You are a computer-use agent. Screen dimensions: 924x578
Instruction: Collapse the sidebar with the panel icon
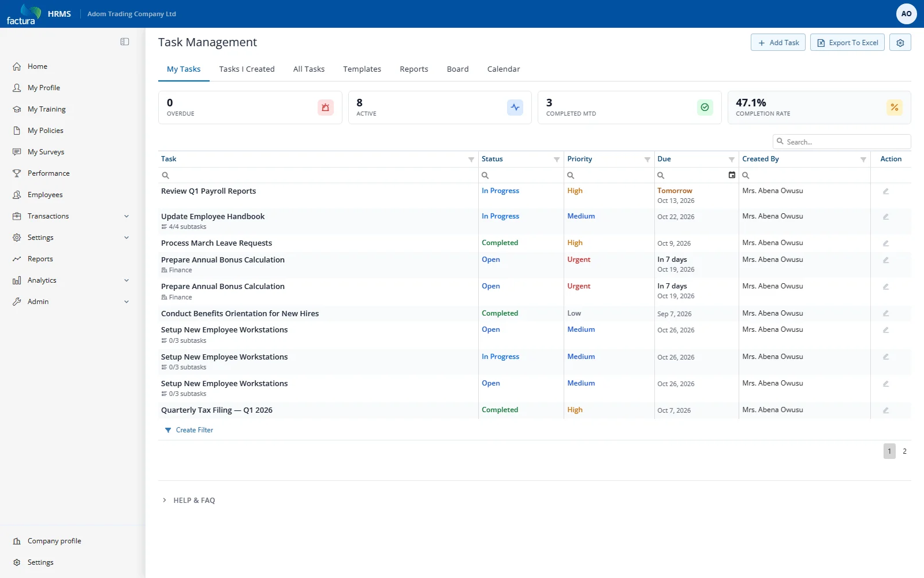[x=125, y=42]
